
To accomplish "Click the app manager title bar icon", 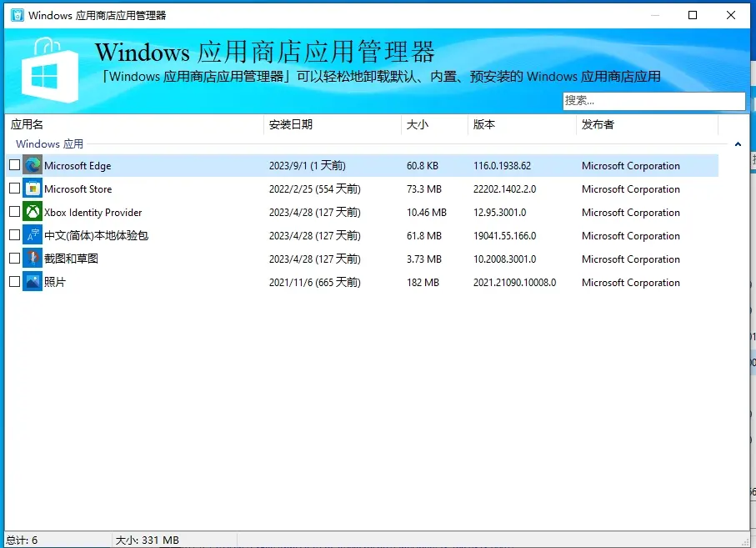I will [x=18, y=16].
